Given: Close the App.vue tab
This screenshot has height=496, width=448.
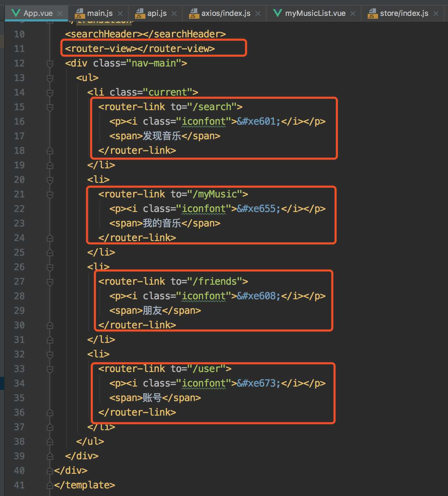Looking at the screenshot, I should (x=60, y=14).
